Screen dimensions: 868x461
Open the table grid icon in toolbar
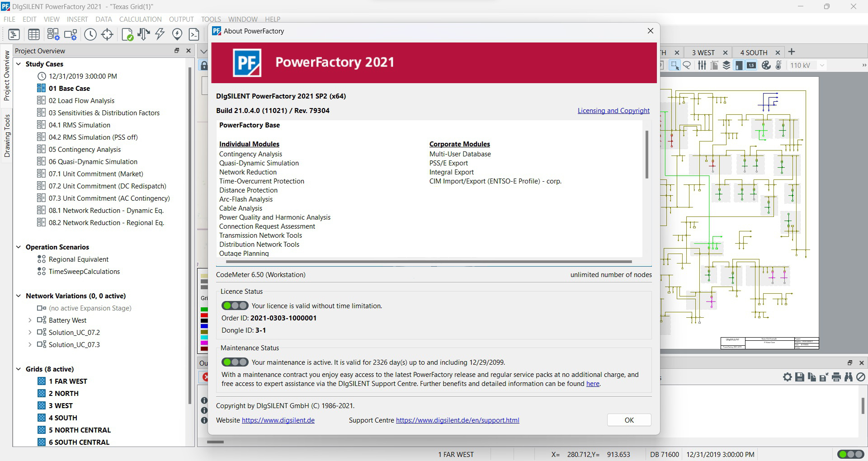(x=34, y=34)
